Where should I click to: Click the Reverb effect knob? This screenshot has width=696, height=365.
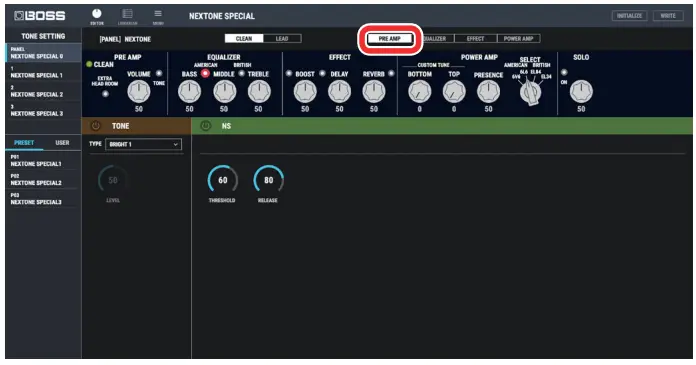[374, 91]
